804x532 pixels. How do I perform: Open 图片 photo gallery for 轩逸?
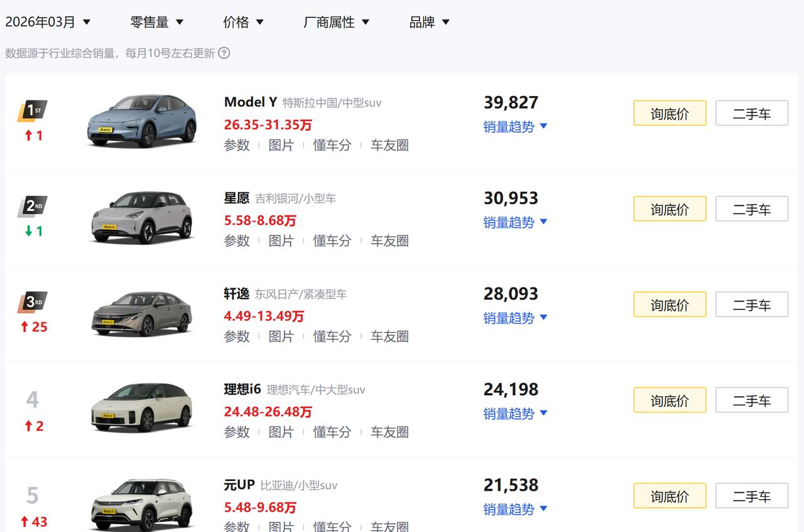click(281, 336)
